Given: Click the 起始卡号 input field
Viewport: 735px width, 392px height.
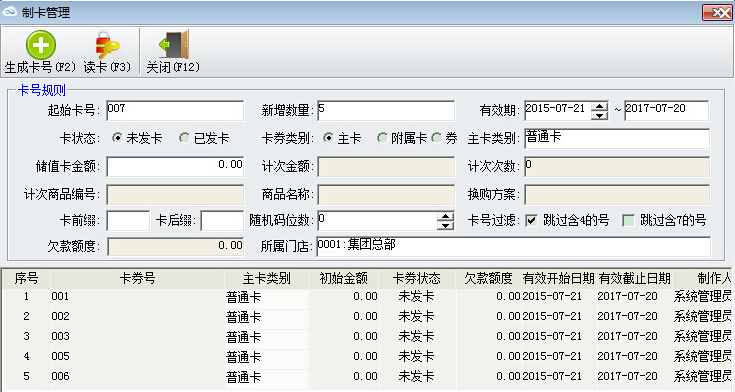Looking at the screenshot, I should [x=175, y=111].
